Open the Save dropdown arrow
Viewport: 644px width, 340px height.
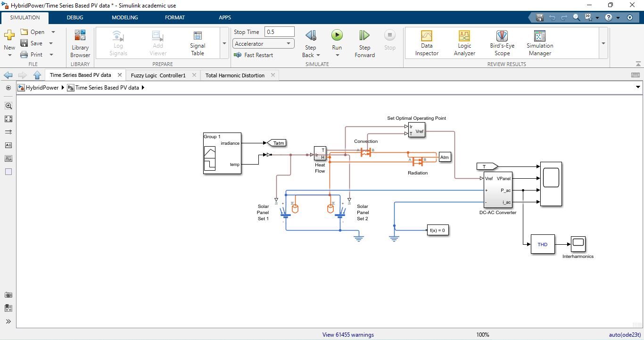51,43
